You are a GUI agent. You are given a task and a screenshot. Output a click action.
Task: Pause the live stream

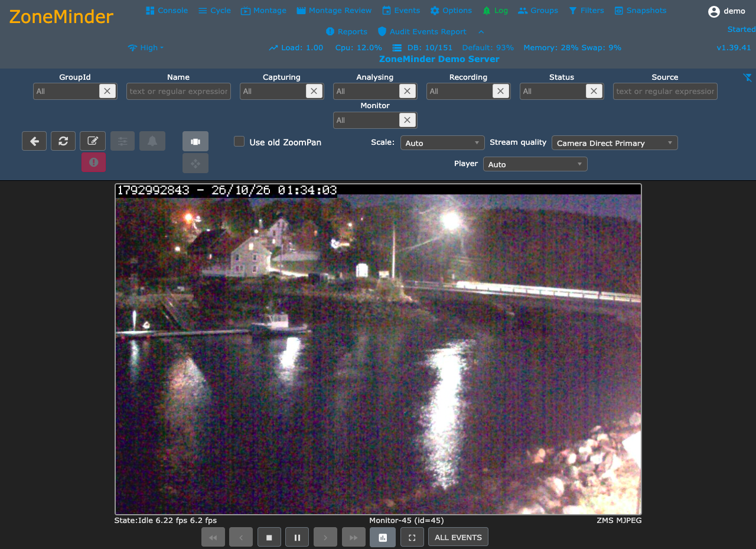tap(297, 537)
